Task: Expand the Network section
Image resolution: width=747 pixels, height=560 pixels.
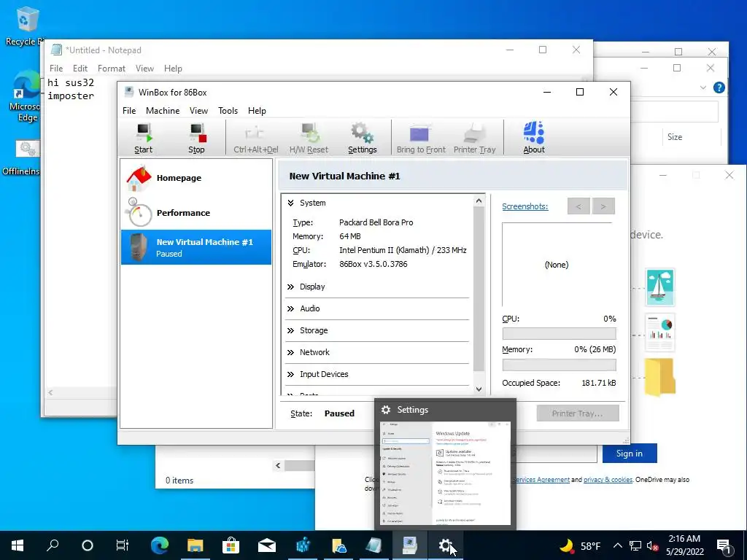Action: click(290, 352)
